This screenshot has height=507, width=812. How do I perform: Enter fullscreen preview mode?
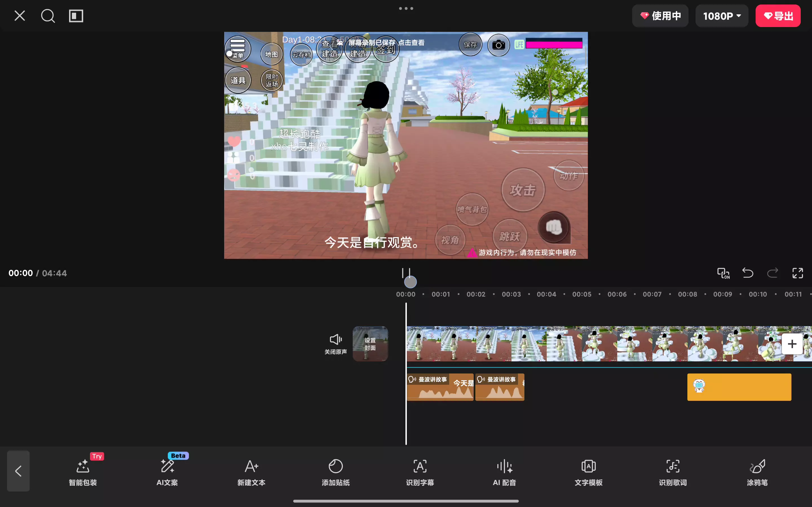pyautogui.click(x=798, y=273)
